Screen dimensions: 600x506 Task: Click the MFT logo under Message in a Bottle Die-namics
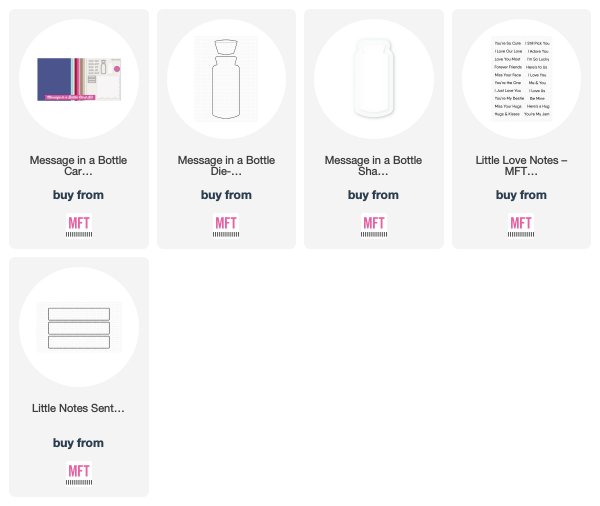point(226,225)
